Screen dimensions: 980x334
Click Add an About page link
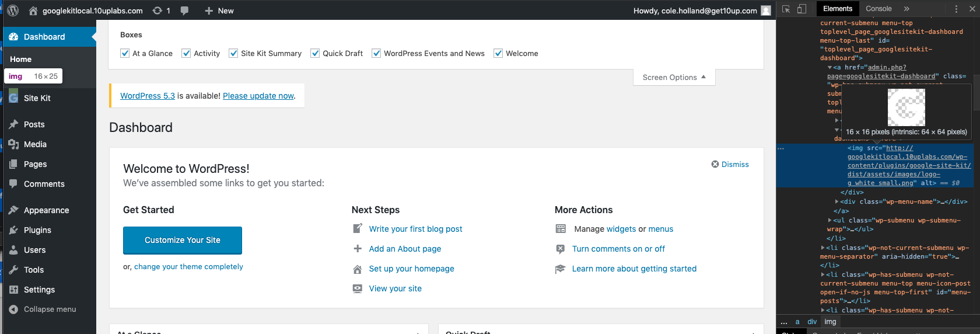[405, 249]
